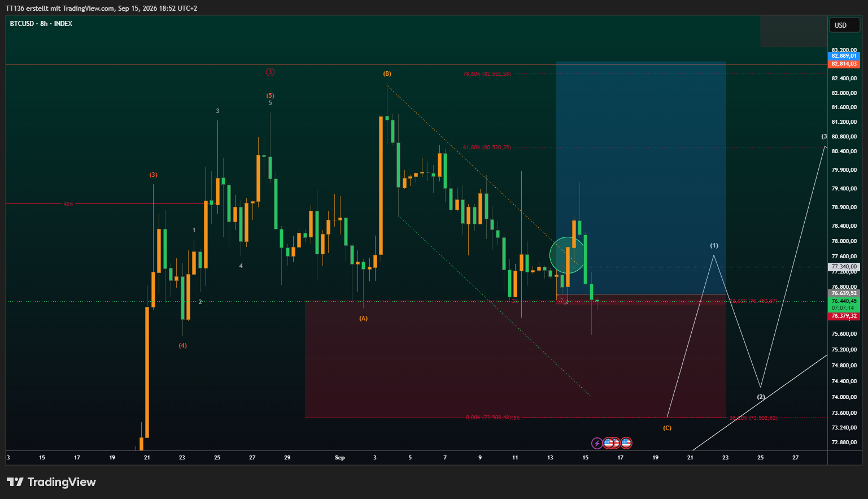Open the US flag event beside the lightning icon
Viewport: 868px width, 499px height.
[608, 443]
